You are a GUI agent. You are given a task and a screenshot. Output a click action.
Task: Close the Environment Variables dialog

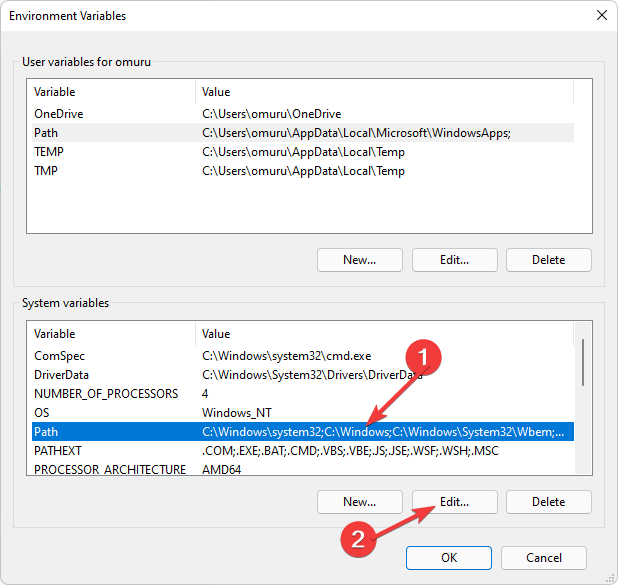[x=601, y=15]
